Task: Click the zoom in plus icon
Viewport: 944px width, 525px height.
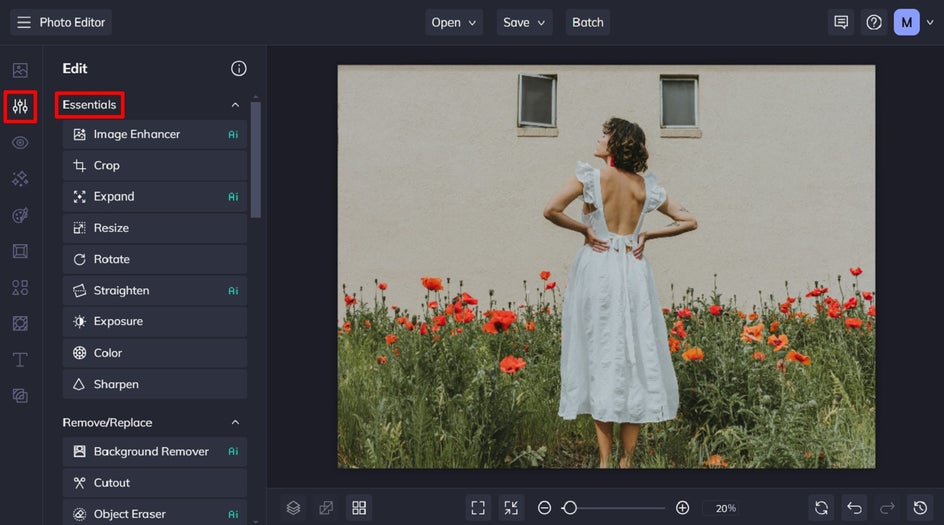Action: (682, 508)
